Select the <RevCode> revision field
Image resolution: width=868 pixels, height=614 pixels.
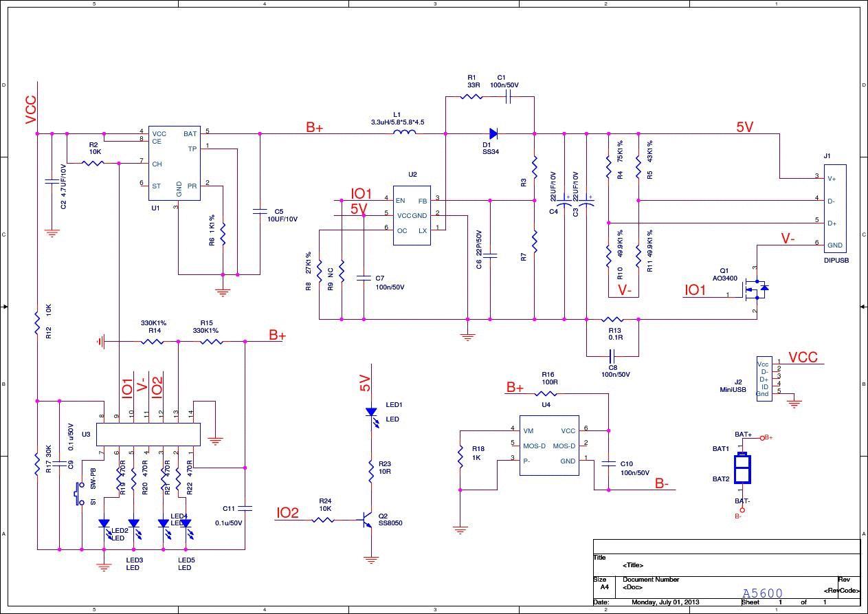click(x=841, y=591)
